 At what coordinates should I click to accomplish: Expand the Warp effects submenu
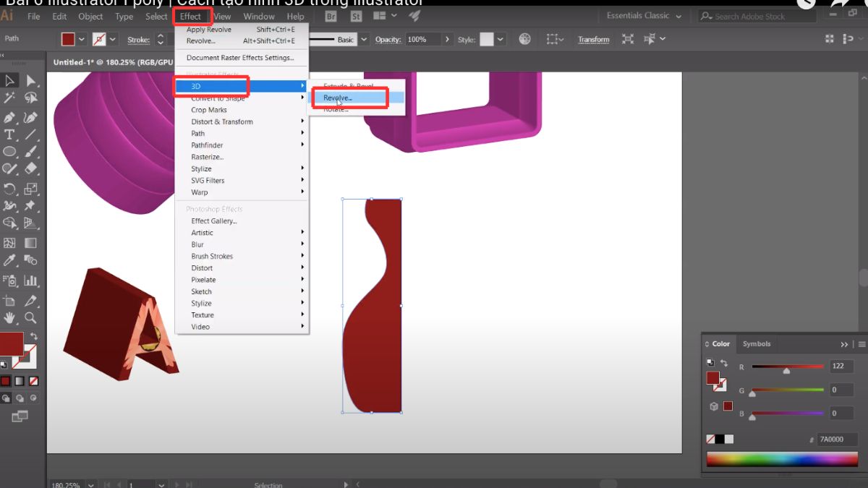pos(242,192)
